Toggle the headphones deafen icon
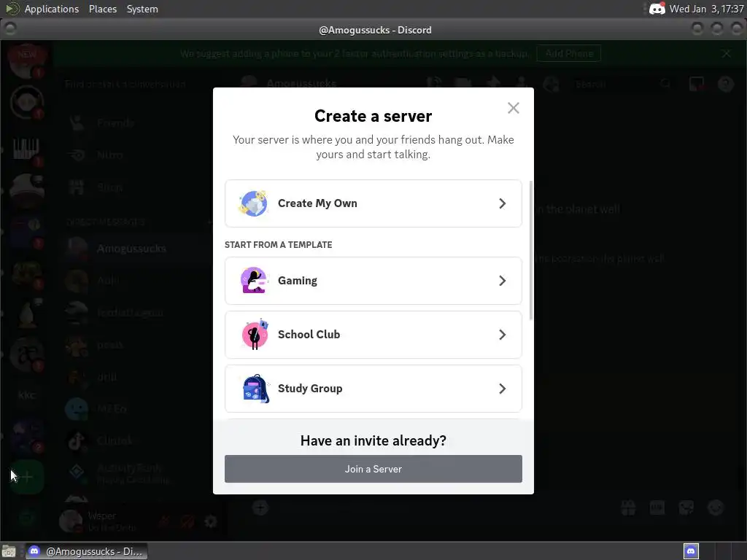This screenshot has width=747, height=560. (187, 521)
